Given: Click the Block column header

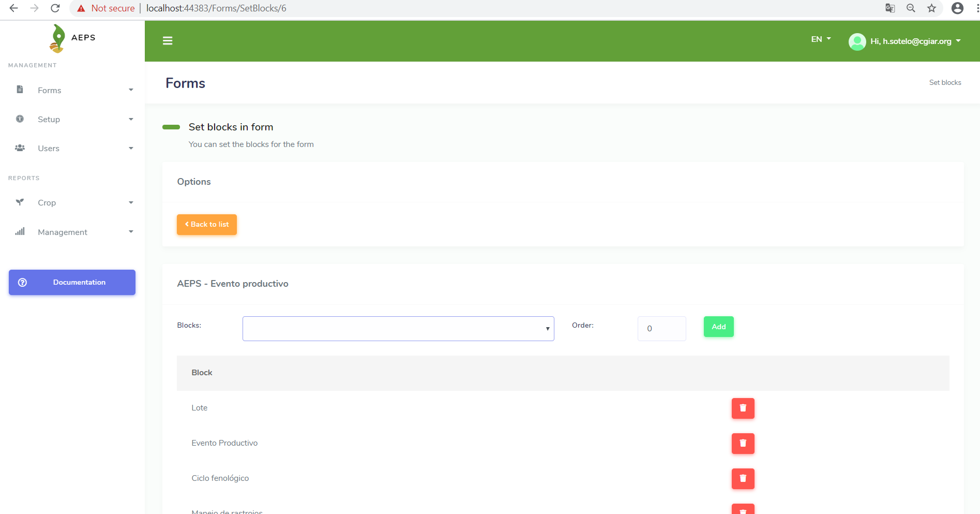Looking at the screenshot, I should (202, 373).
